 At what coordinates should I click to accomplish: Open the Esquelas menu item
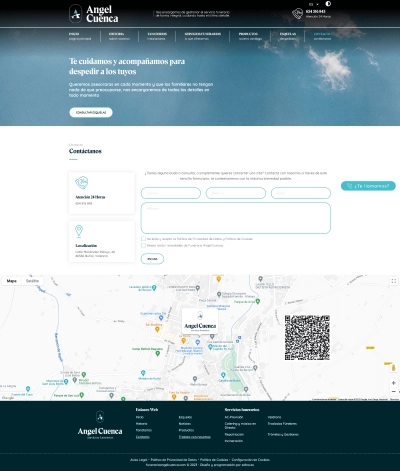coord(288,36)
